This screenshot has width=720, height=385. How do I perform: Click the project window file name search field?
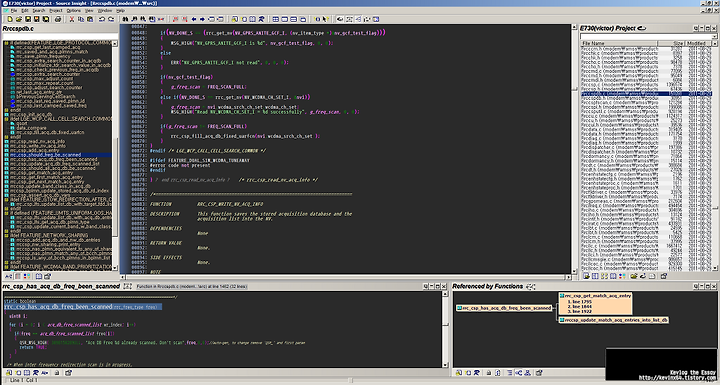coord(646,36)
